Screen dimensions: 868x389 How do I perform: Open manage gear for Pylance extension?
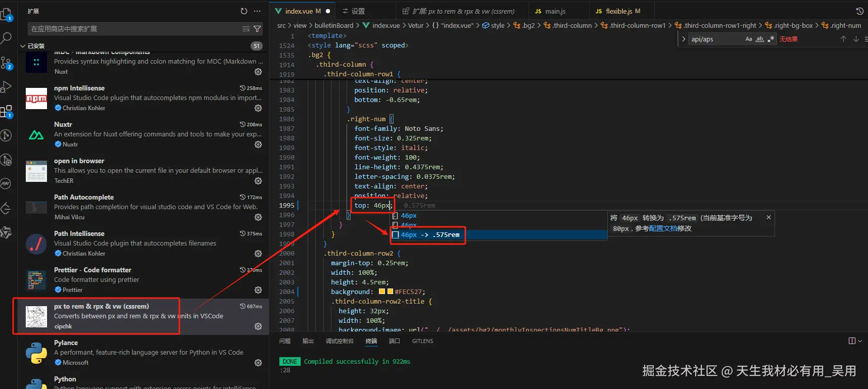pyautogui.click(x=258, y=363)
